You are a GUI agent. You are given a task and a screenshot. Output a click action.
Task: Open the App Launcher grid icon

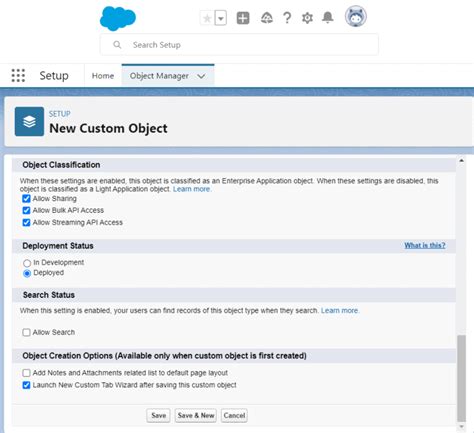(x=18, y=76)
